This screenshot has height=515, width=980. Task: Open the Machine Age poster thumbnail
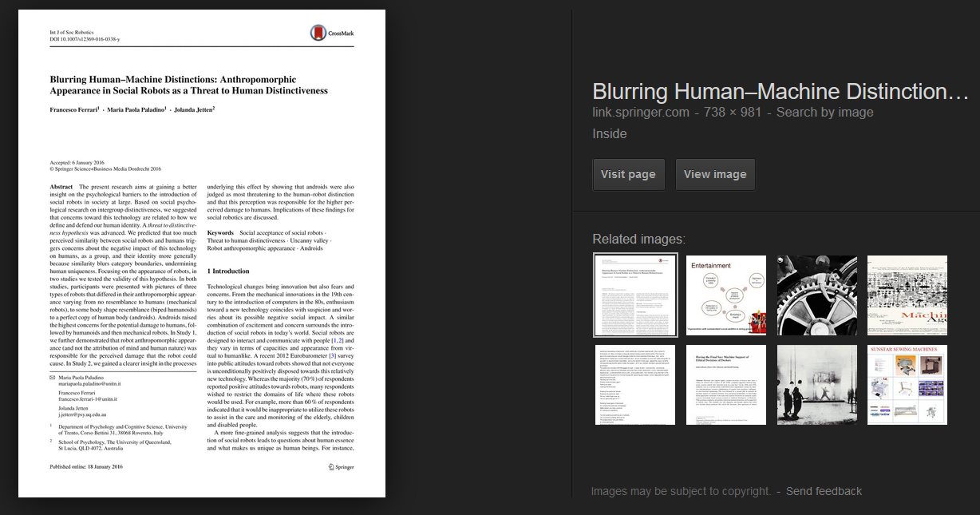click(907, 295)
